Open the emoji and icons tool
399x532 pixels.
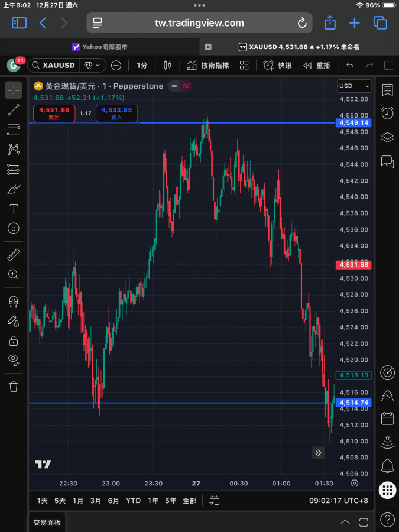point(14,228)
